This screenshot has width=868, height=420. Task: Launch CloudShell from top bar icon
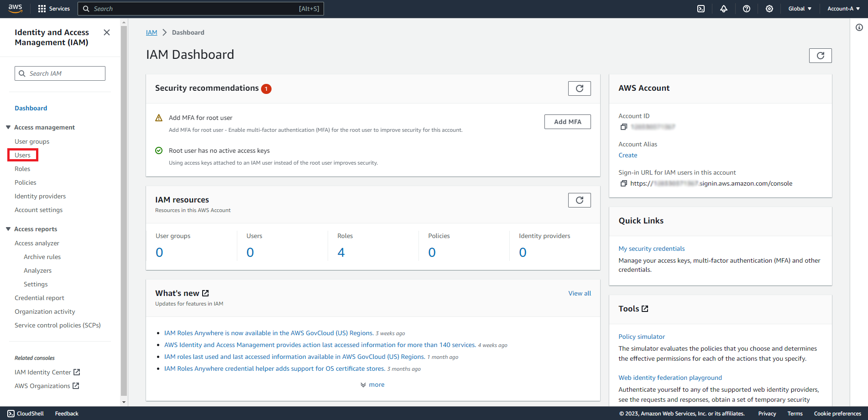[701, 9]
